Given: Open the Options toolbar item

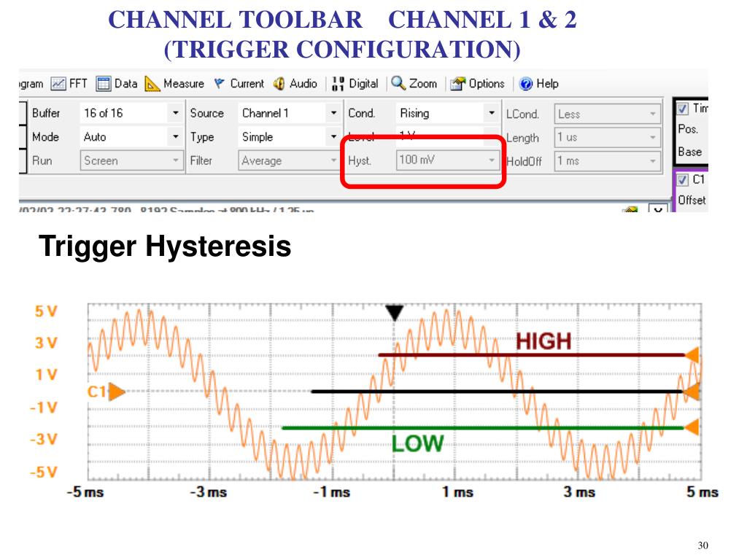Looking at the screenshot, I should coord(477,84).
